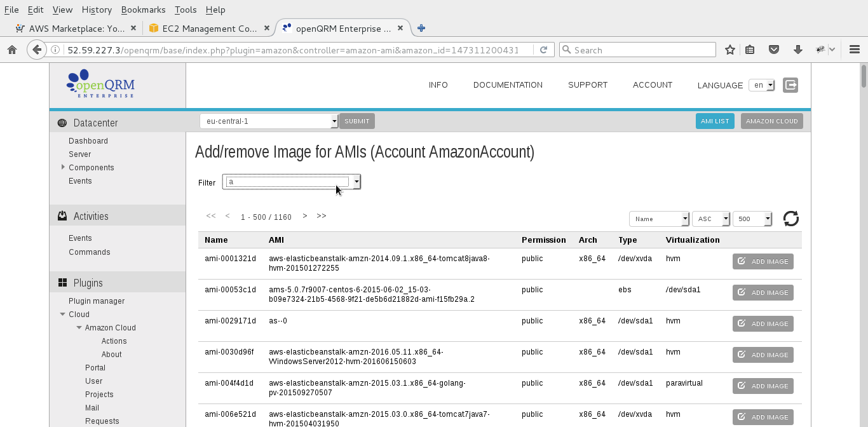Open the Info link in header
Screen dimensions: 868x427
[x=438, y=85]
